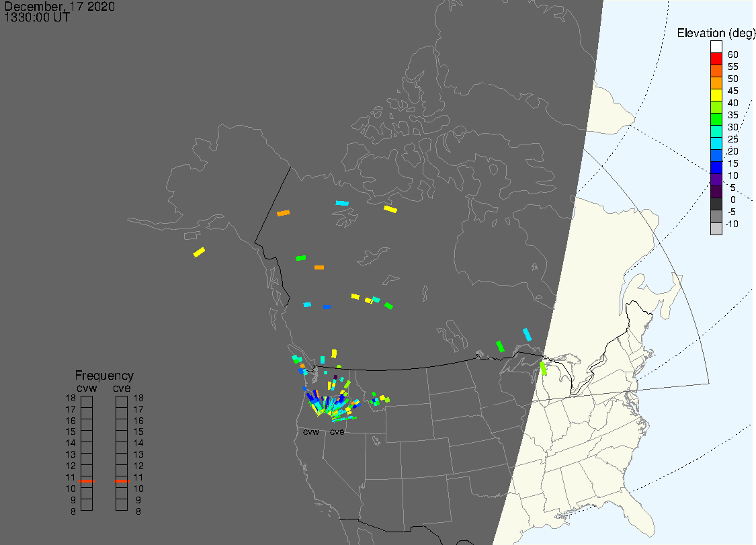Click the 'cve' radar label on the map
This screenshot has height=545, width=756.
[337, 432]
